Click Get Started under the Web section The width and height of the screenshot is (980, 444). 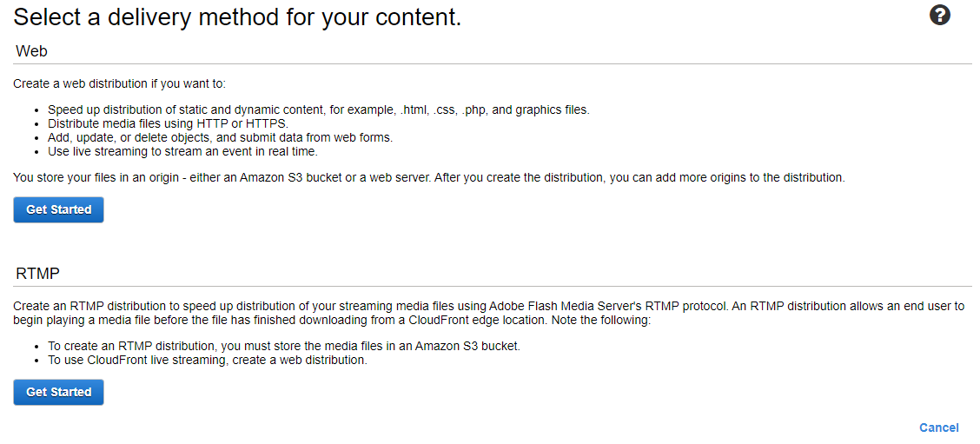pos(59,210)
